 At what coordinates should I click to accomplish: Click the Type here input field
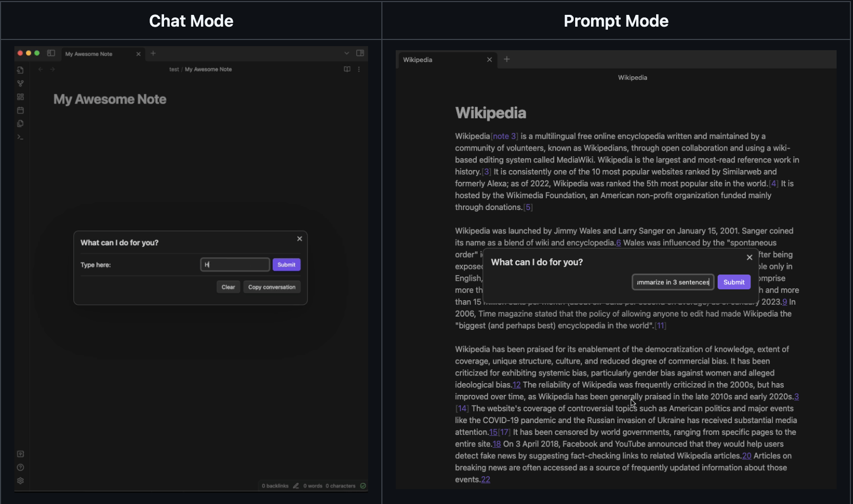pyautogui.click(x=235, y=265)
